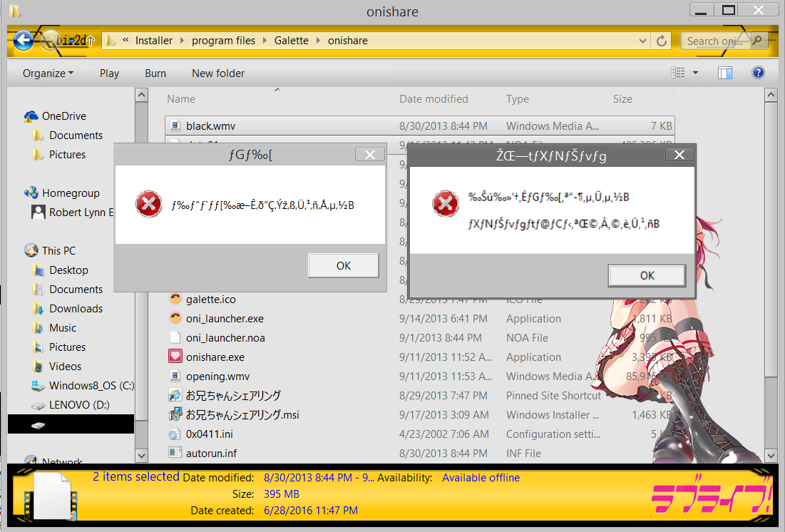Expand the arrow after Installer breadcrumb
Viewport: 785px width, 532px height.
[x=182, y=41]
